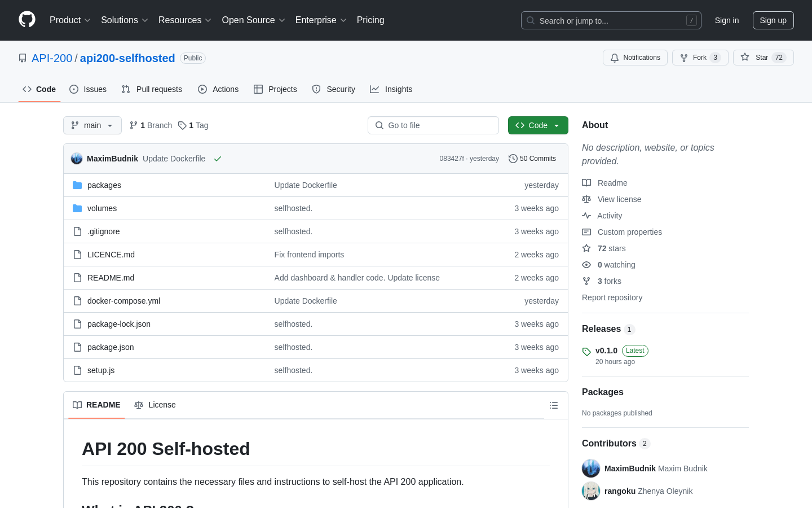Click the Go to file input
Viewport: 812px width, 508px height.
click(x=433, y=125)
